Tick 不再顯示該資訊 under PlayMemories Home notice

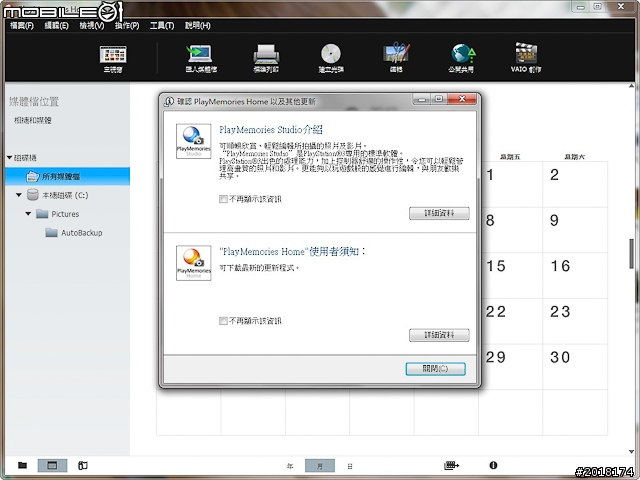point(223,320)
